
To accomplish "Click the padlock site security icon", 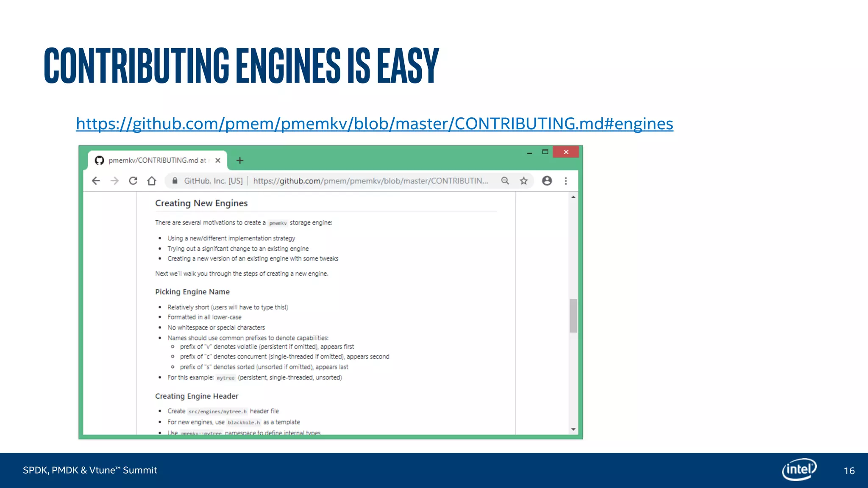I will [175, 181].
